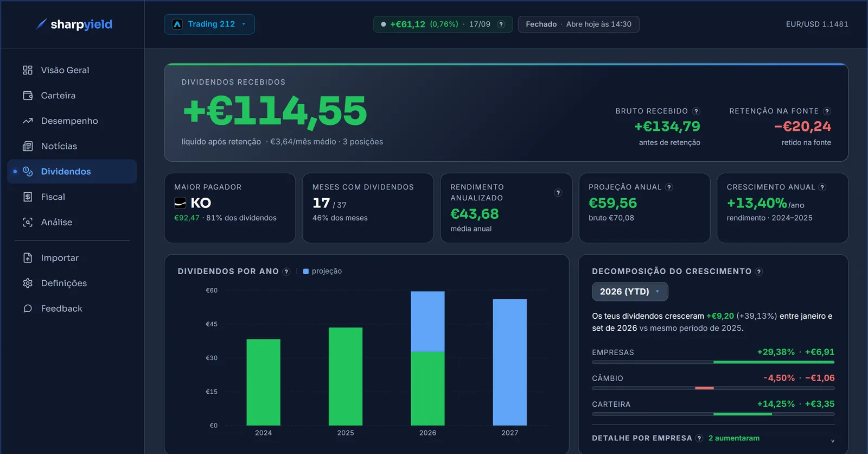Show help for Detalhe por Empresa

click(699, 438)
